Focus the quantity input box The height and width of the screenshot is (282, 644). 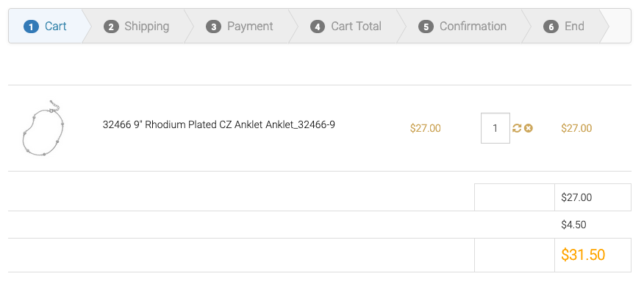[495, 128]
